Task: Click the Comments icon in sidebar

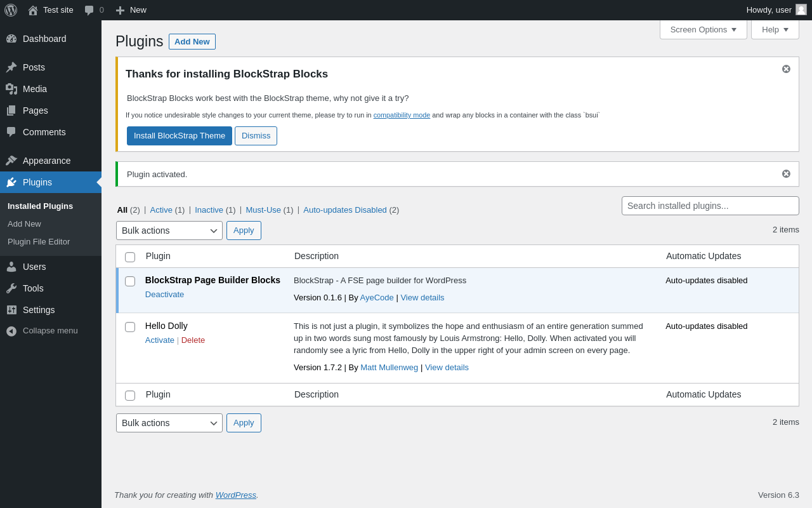Action: (x=11, y=132)
